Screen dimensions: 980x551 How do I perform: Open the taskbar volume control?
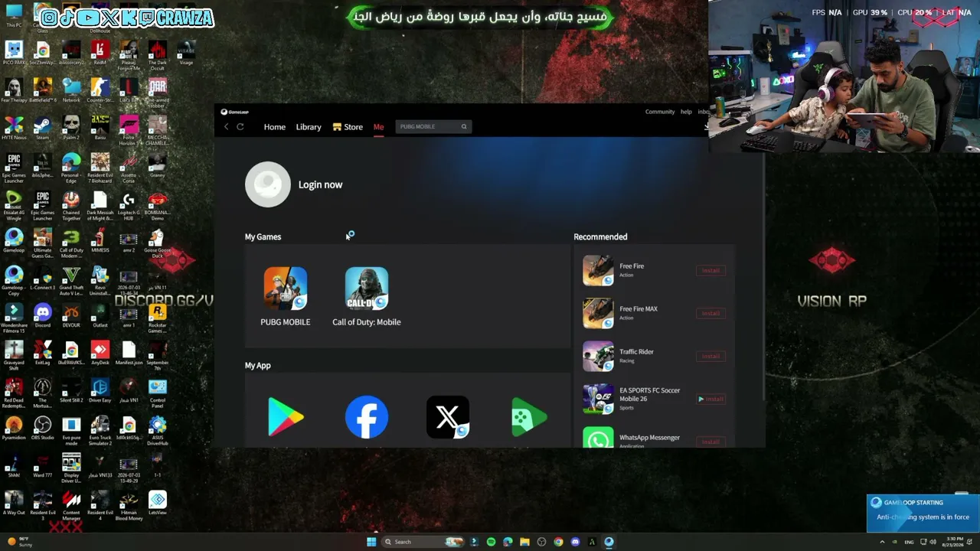(x=933, y=542)
